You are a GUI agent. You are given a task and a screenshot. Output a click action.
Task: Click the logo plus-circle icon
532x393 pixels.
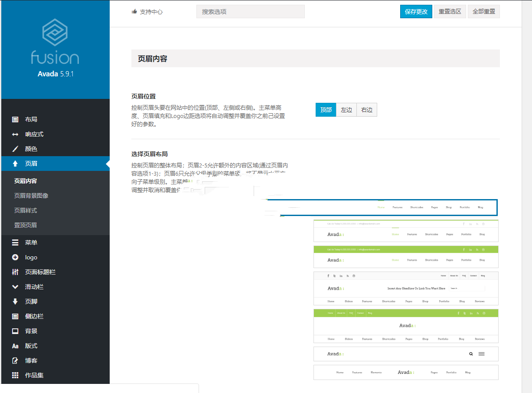15,258
